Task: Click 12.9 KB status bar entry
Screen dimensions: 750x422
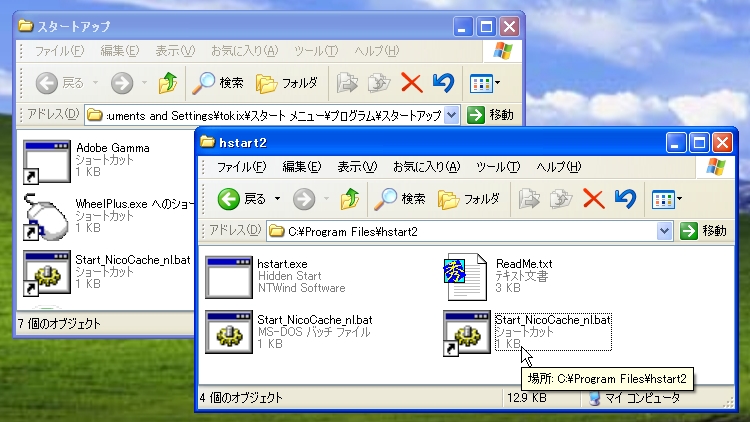Action: pyautogui.click(x=527, y=398)
